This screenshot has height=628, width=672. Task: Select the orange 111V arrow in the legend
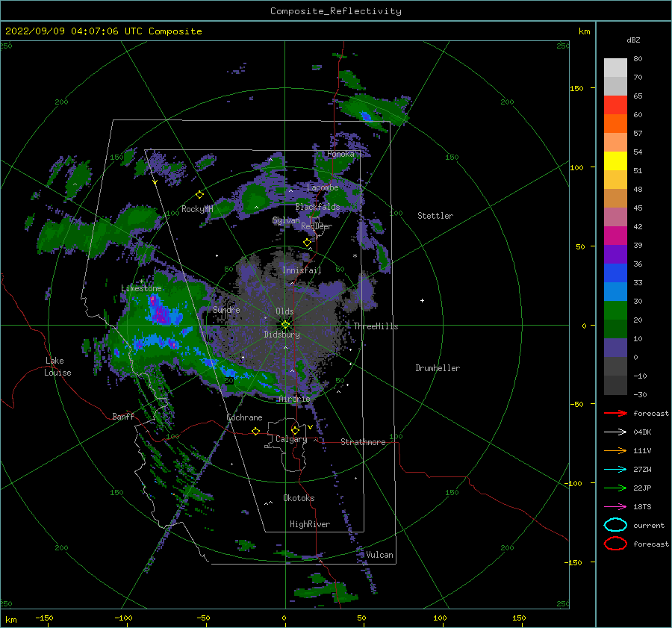pyautogui.click(x=615, y=450)
